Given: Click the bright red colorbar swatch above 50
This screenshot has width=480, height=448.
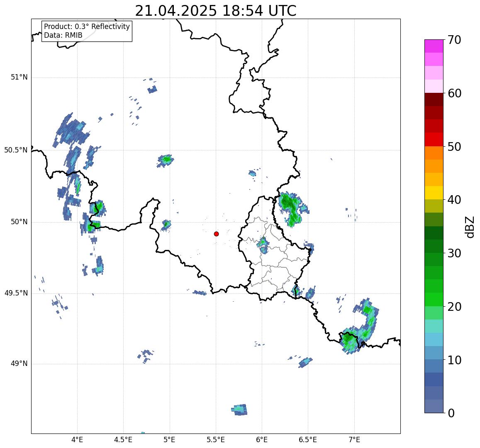Looking at the screenshot, I should (434, 139).
